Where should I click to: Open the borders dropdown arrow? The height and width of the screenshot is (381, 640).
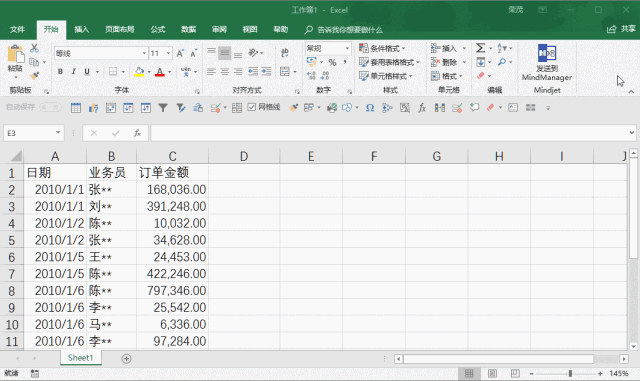tap(123, 72)
